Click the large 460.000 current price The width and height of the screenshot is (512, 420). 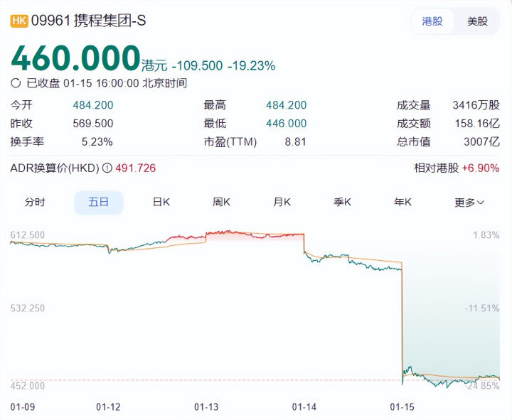(x=75, y=58)
